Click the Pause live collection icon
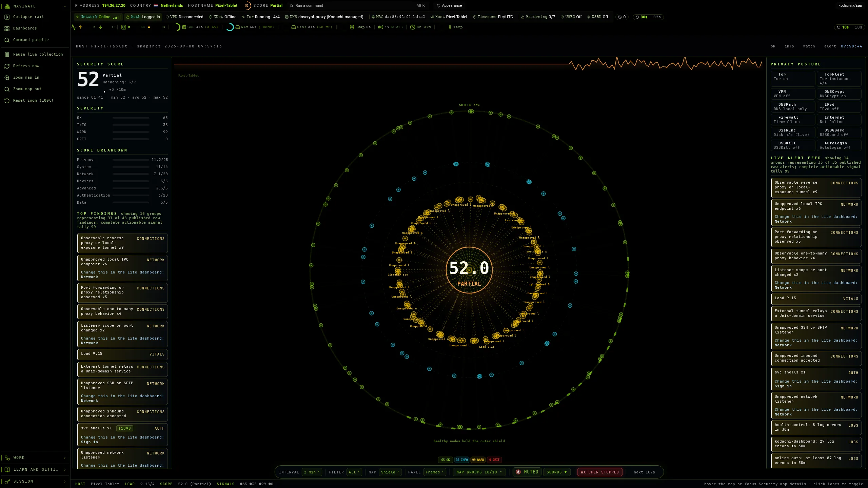 tap(7, 55)
